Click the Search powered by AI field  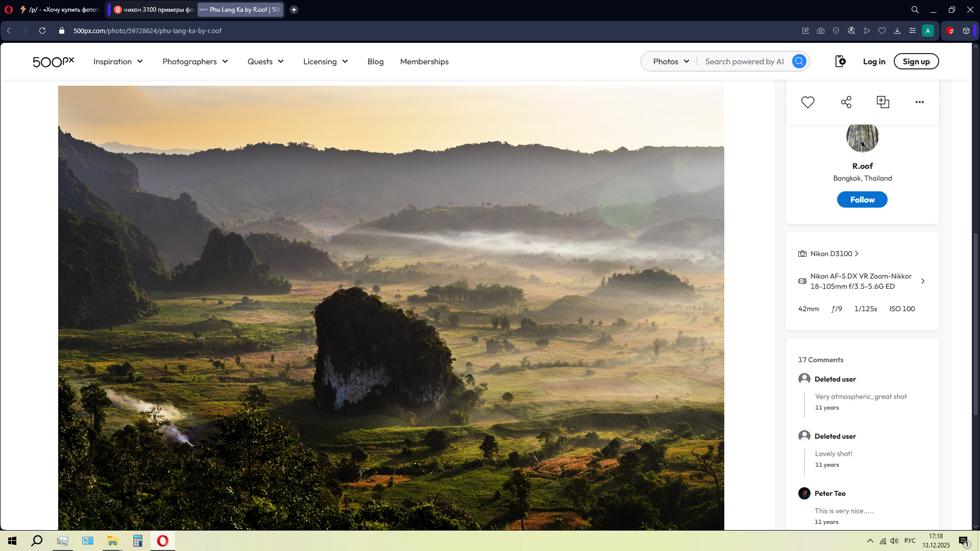click(x=744, y=61)
